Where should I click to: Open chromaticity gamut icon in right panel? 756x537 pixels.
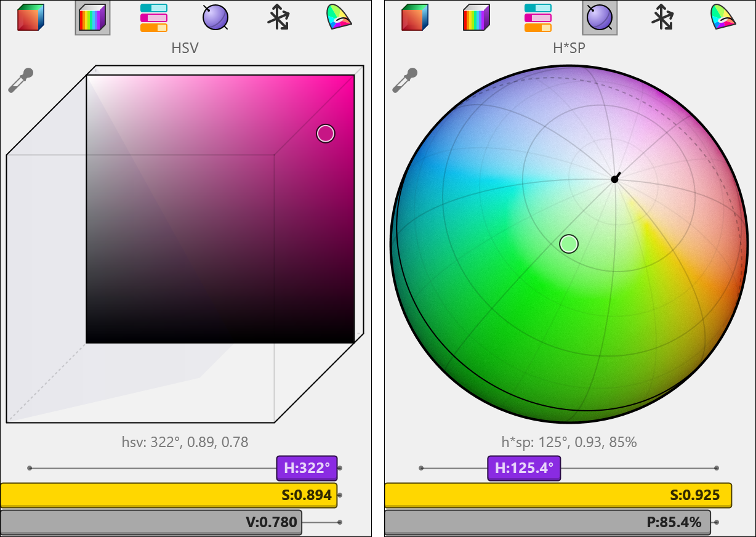[x=723, y=18]
